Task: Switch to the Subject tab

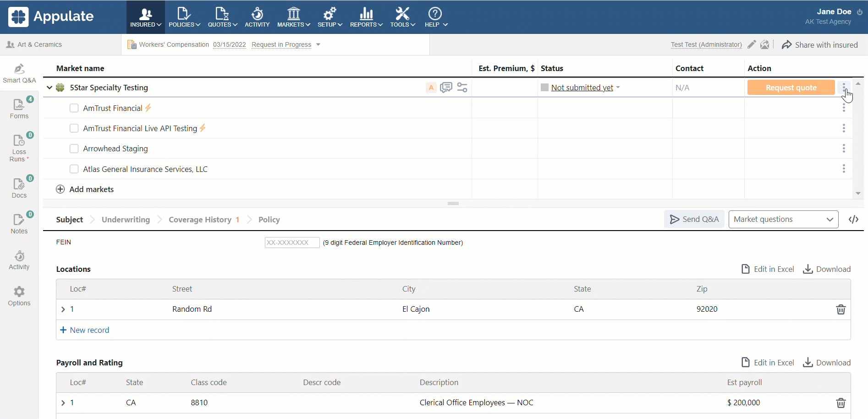Action: point(70,220)
